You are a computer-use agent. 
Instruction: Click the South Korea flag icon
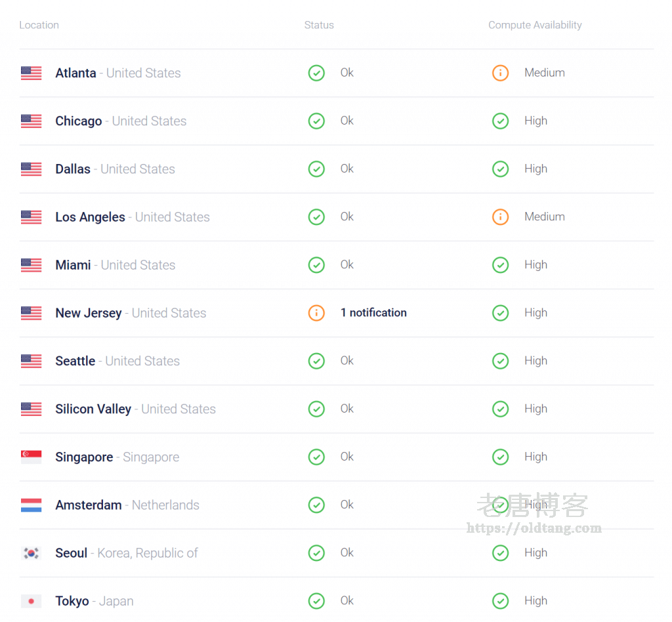(x=31, y=553)
